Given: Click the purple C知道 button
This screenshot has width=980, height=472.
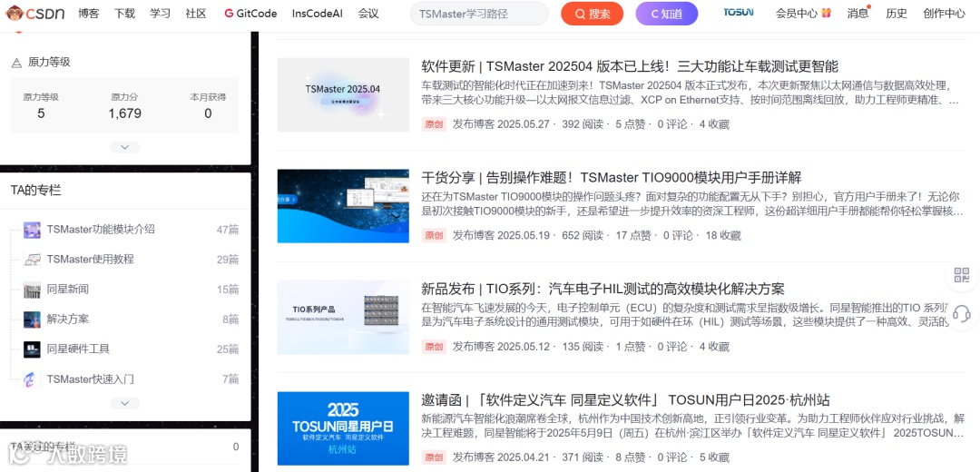Looking at the screenshot, I should click(x=667, y=14).
